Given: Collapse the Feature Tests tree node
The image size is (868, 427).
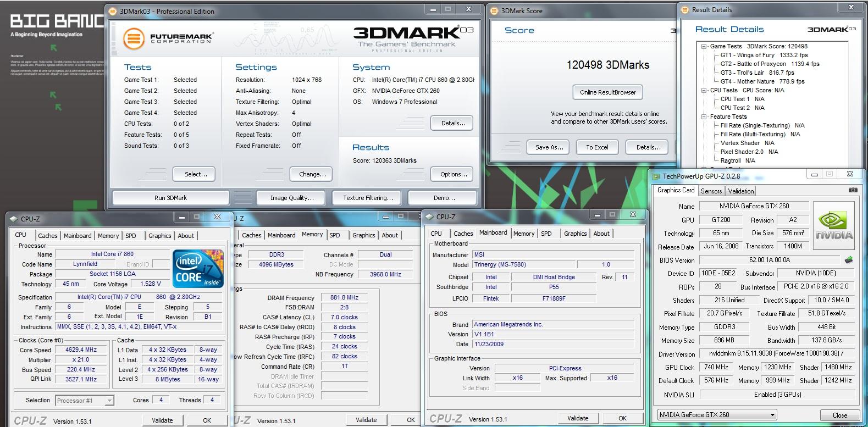Looking at the screenshot, I should pyautogui.click(x=704, y=117).
